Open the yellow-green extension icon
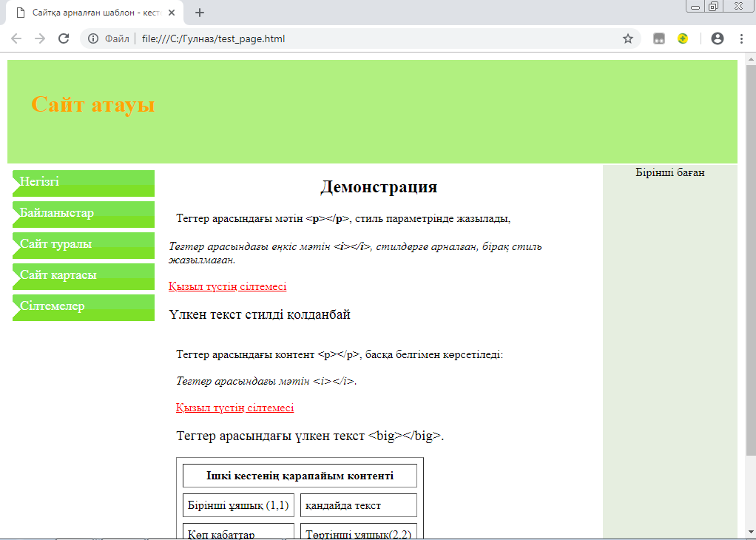The image size is (756, 540). pos(682,38)
